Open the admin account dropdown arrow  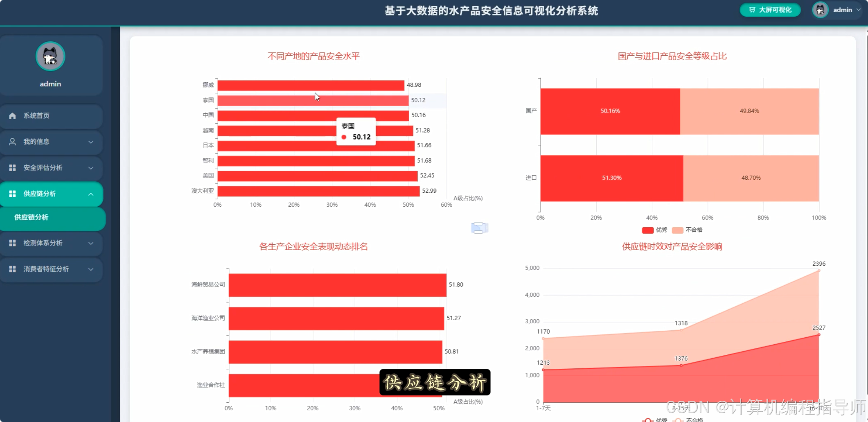click(x=859, y=10)
